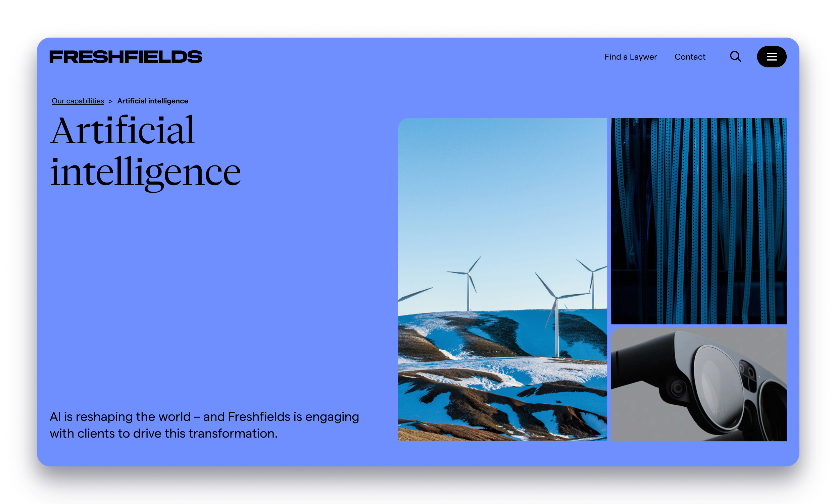
Task: Click the bold Artificial intelligence breadcrumb
Action: pyautogui.click(x=152, y=101)
